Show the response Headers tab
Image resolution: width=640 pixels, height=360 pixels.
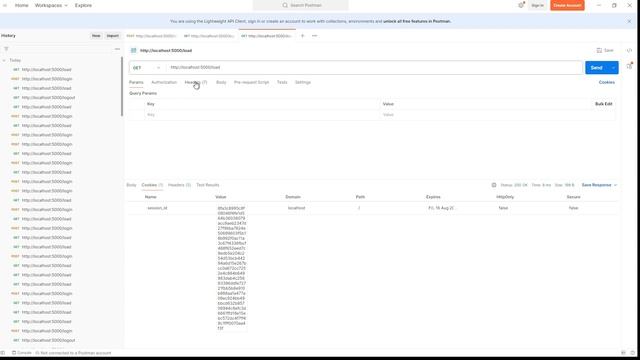[180, 185]
